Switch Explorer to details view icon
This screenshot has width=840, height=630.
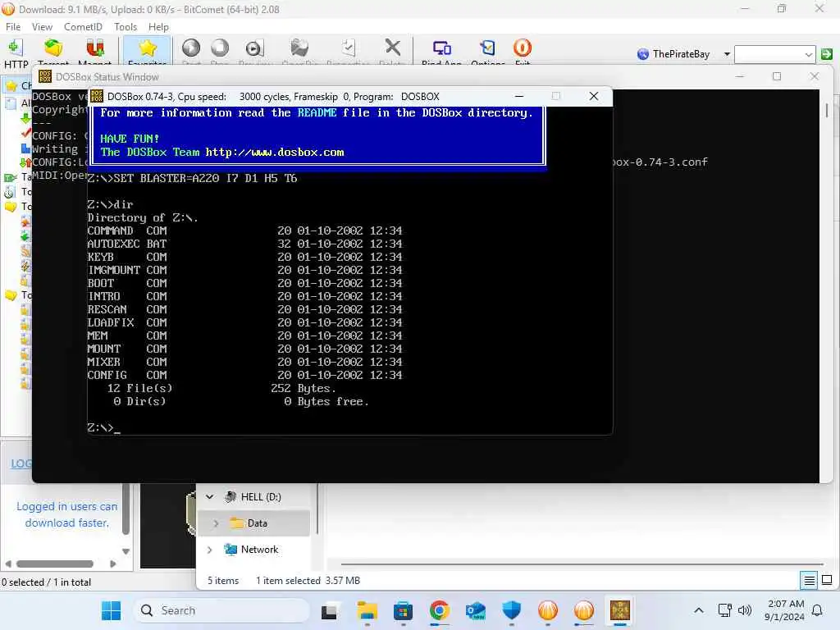[809, 580]
